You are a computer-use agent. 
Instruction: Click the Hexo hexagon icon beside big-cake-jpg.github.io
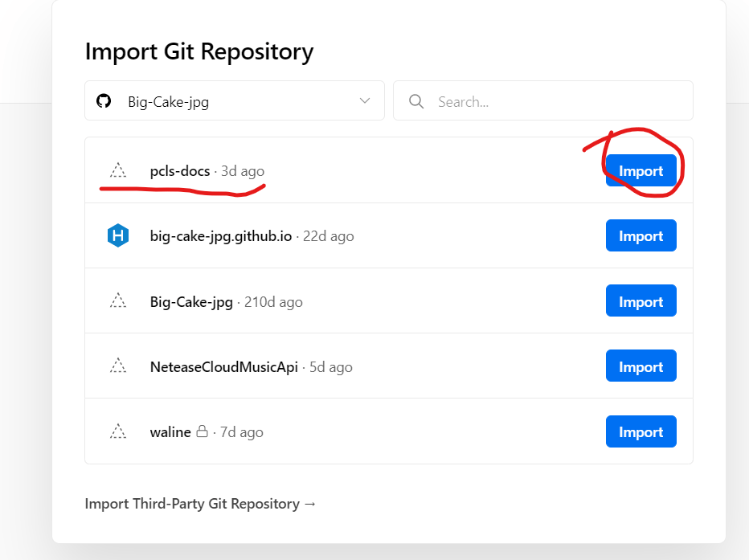click(118, 236)
